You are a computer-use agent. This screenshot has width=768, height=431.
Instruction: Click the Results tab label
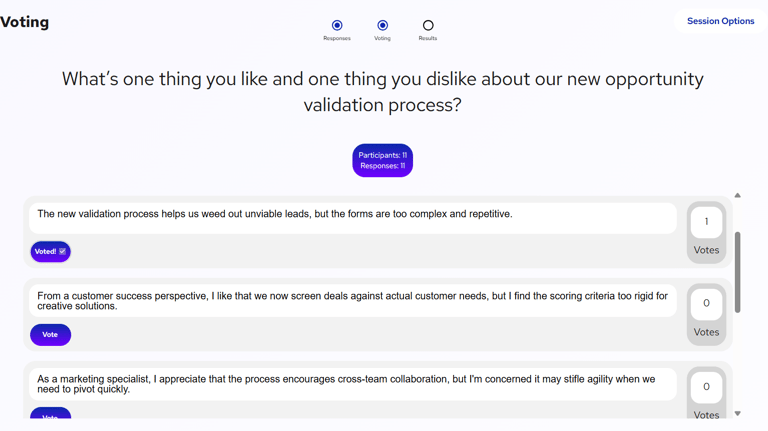point(428,39)
